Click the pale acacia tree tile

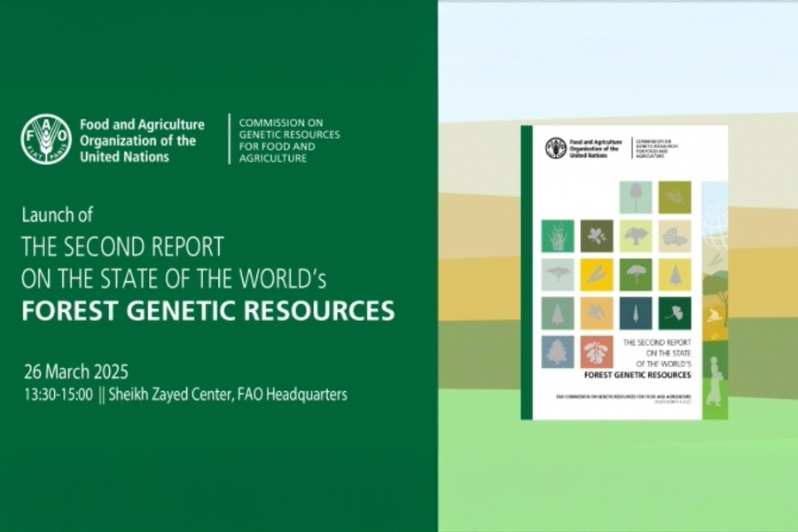click(x=558, y=275)
